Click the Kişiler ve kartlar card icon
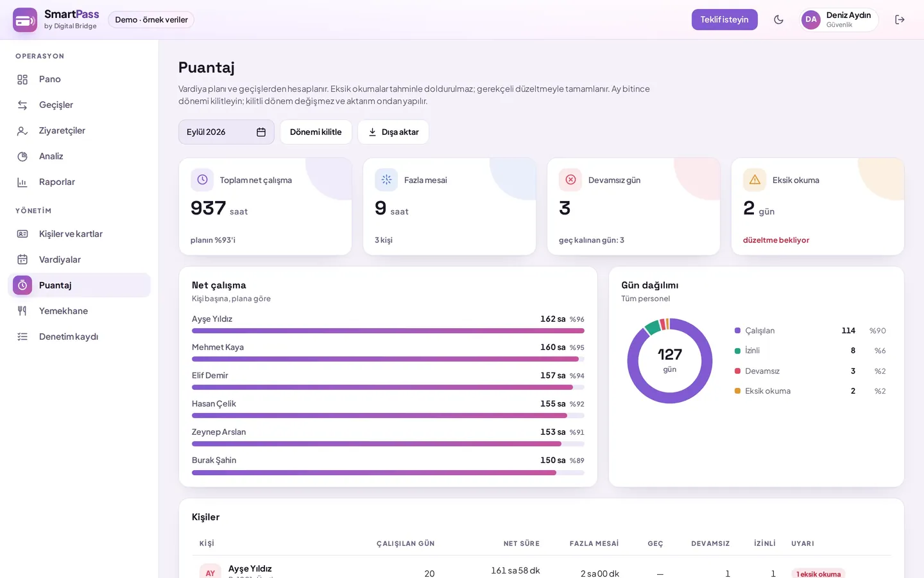This screenshot has width=924, height=578. tap(22, 234)
